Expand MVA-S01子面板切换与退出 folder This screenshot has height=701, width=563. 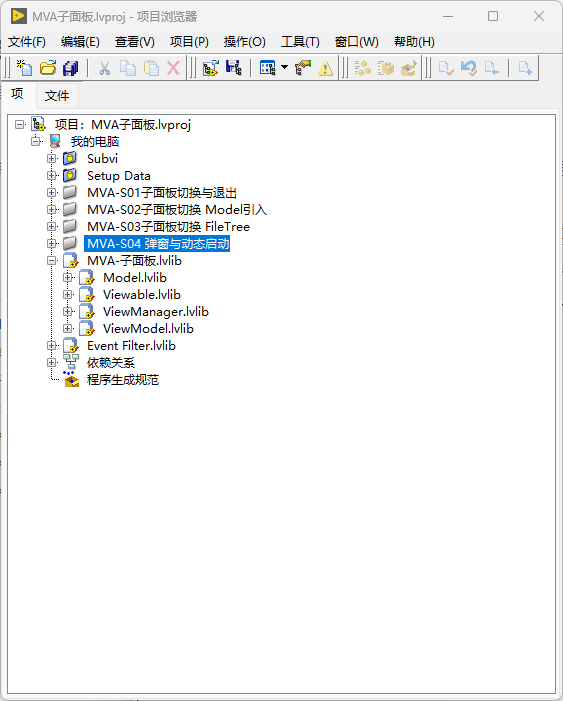point(52,192)
